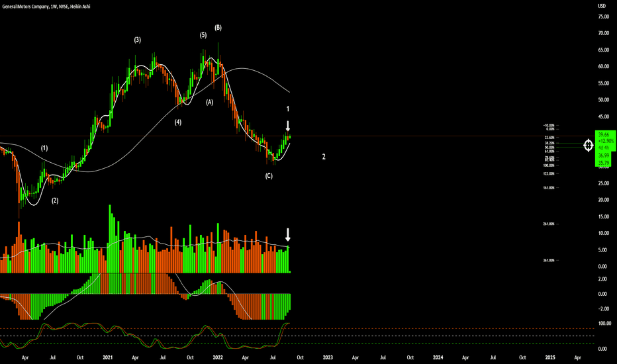Select the white arrow above the volume bars

click(287, 234)
